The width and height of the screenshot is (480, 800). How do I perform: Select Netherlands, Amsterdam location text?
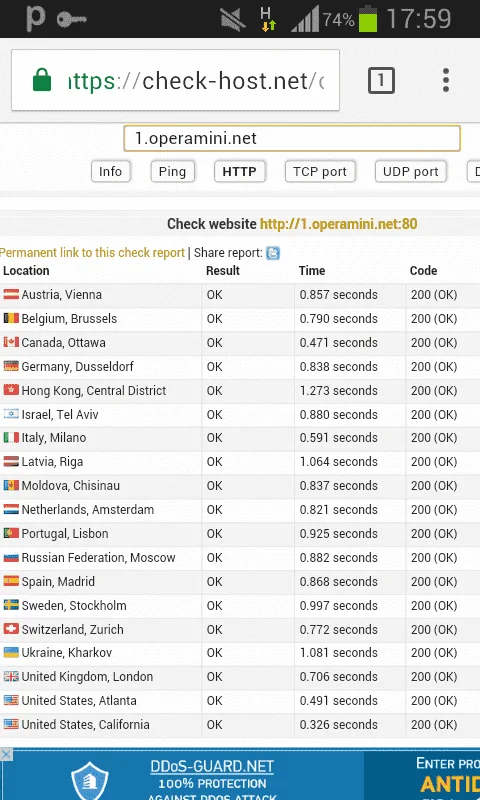[88, 509]
